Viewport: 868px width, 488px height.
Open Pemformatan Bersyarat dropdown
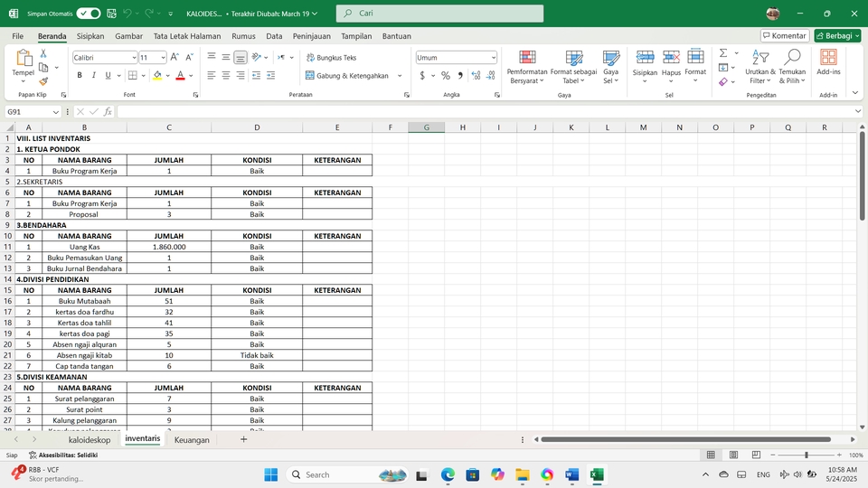point(527,68)
